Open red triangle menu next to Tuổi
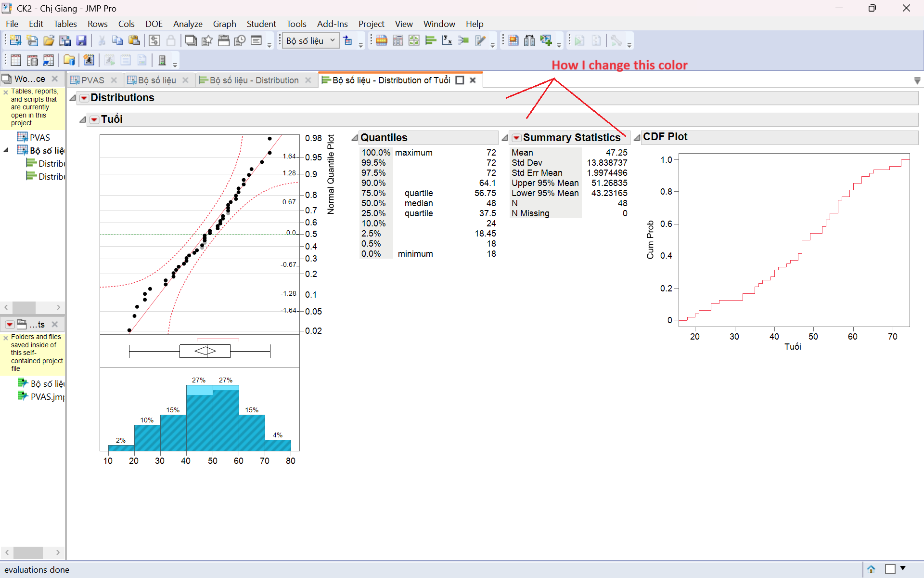Viewport: 924px width, 578px height. [x=94, y=119]
